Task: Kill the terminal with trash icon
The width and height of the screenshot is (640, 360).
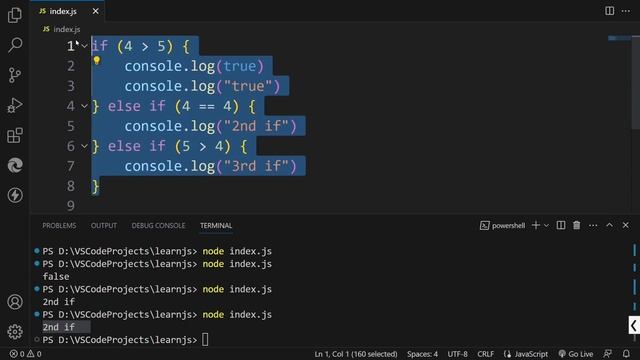Action: click(576, 225)
